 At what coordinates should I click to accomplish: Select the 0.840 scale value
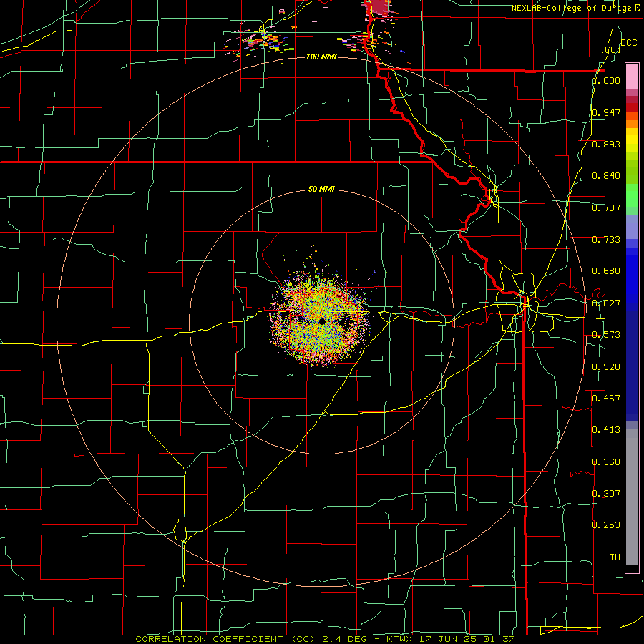[606, 176]
